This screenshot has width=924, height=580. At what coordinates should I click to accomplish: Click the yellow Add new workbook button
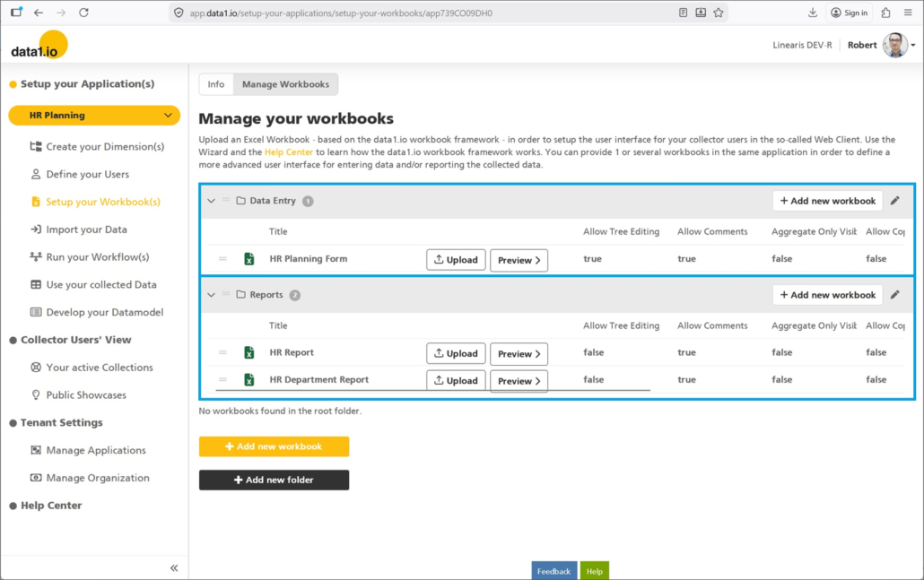tap(274, 446)
